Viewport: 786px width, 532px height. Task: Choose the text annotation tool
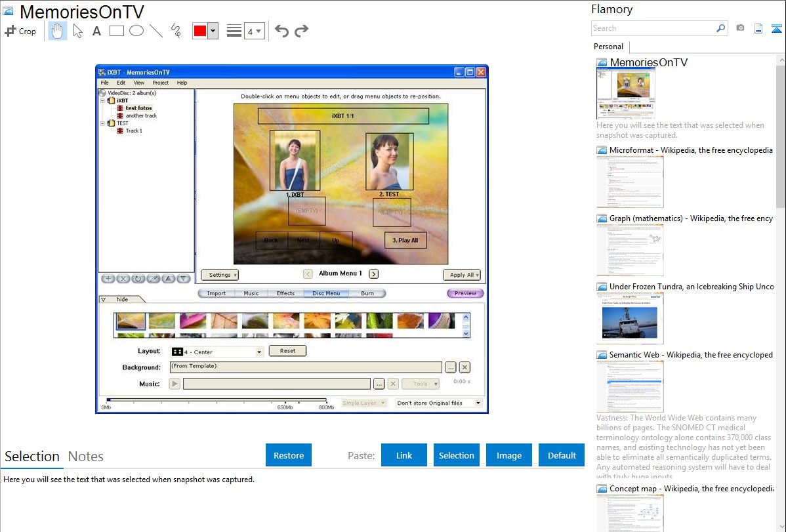pos(96,31)
